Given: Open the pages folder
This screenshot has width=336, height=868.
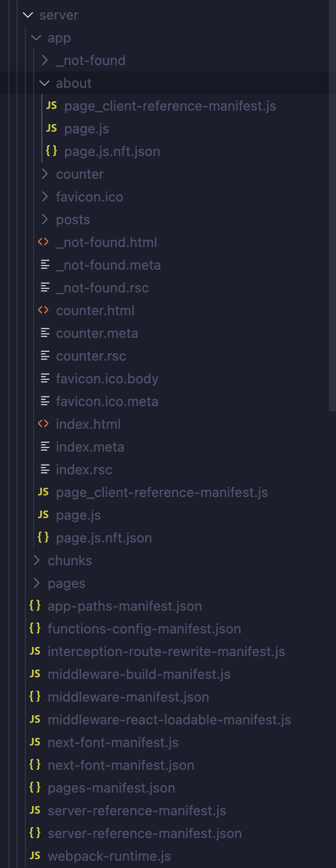Looking at the screenshot, I should coord(67,583).
